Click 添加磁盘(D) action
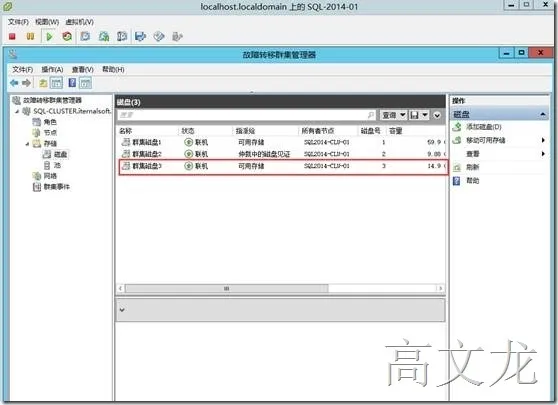Image resolution: width=558 pixels, height=405 pixels. (x=483, y=127)
